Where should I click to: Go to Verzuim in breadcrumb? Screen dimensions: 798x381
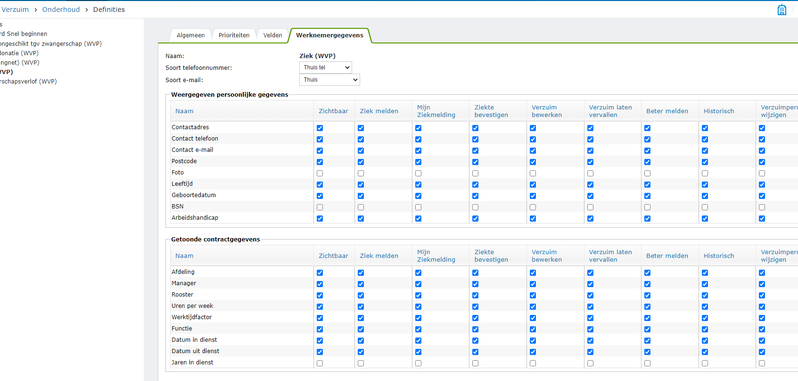coord(15,9)
